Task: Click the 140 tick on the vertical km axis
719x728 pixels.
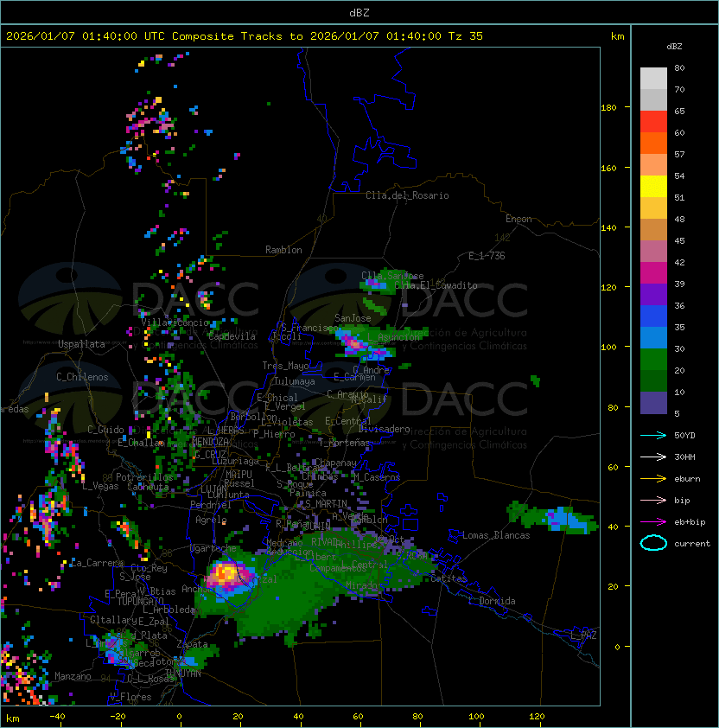Action: point(608,228)
